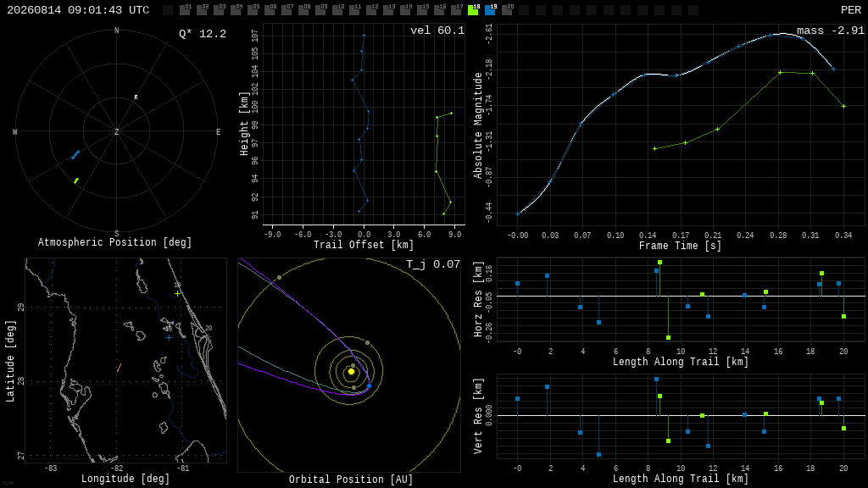The image size is (868, 488).
Task: Click the station 10 indicator square
Action: (337, 10)
